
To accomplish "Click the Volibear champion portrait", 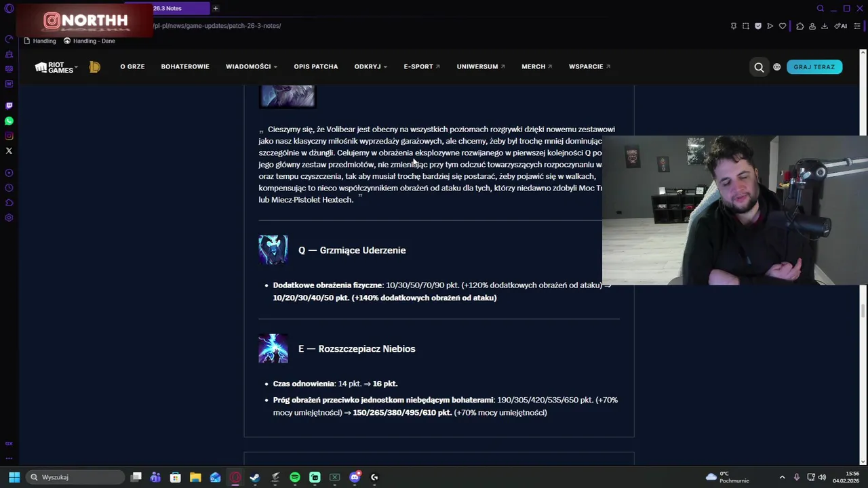I will [288, 96].
